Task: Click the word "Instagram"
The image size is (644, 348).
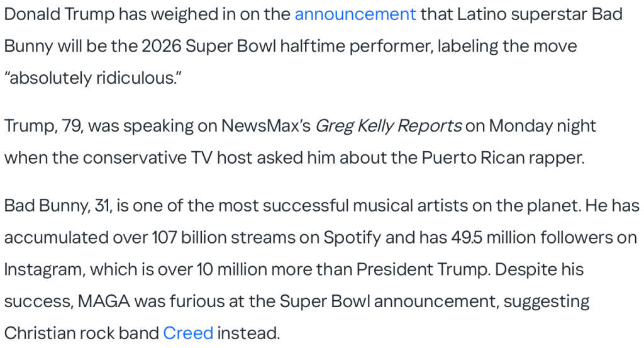Action: (43, 269)
